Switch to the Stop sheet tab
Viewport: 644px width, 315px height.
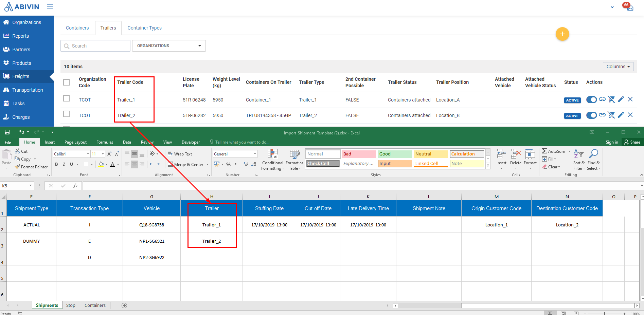(71, 305)
